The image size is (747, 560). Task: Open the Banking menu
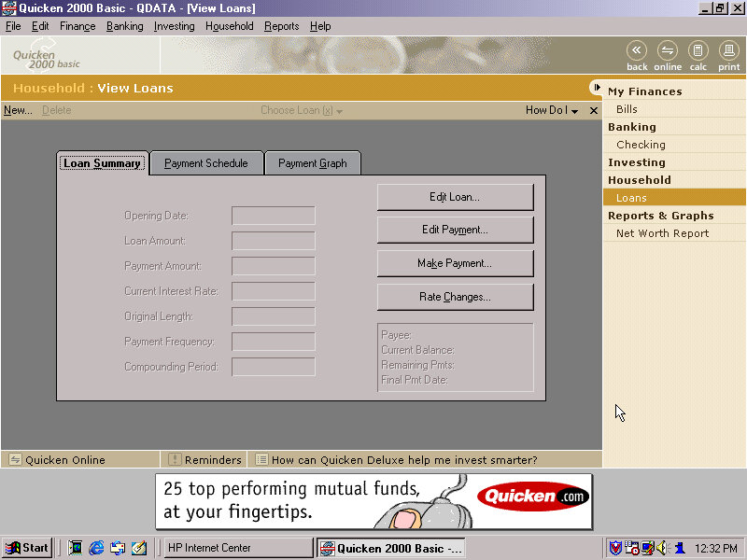[x=124, y=26]
